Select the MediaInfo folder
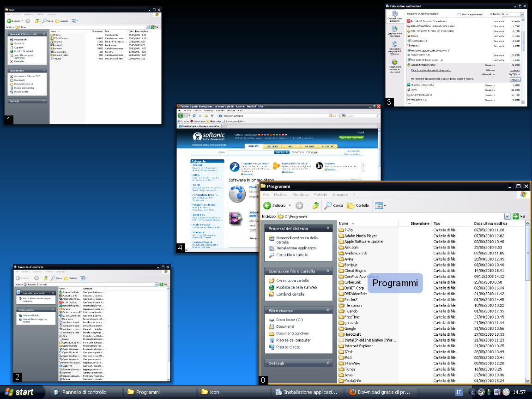Viewport: 532px width, 399px height. coord(350,381)
